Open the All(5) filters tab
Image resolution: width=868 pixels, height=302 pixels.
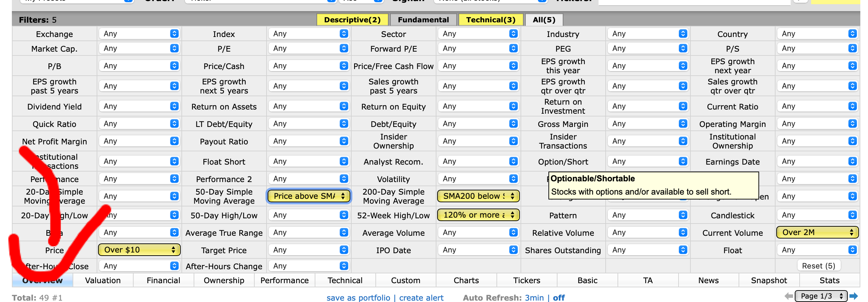[544, 20]
